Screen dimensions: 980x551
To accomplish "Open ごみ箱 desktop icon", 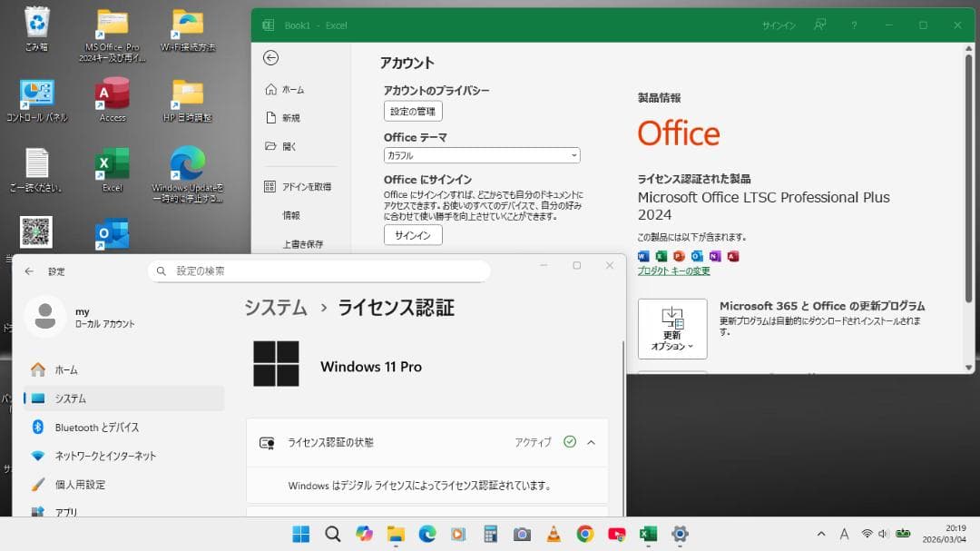I will coord(37,28).
